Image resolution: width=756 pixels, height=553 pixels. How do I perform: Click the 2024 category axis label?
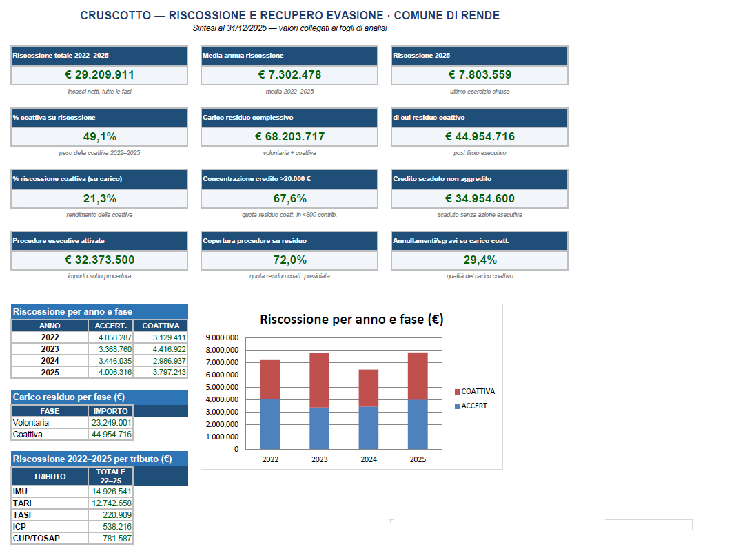click(369, 459)
